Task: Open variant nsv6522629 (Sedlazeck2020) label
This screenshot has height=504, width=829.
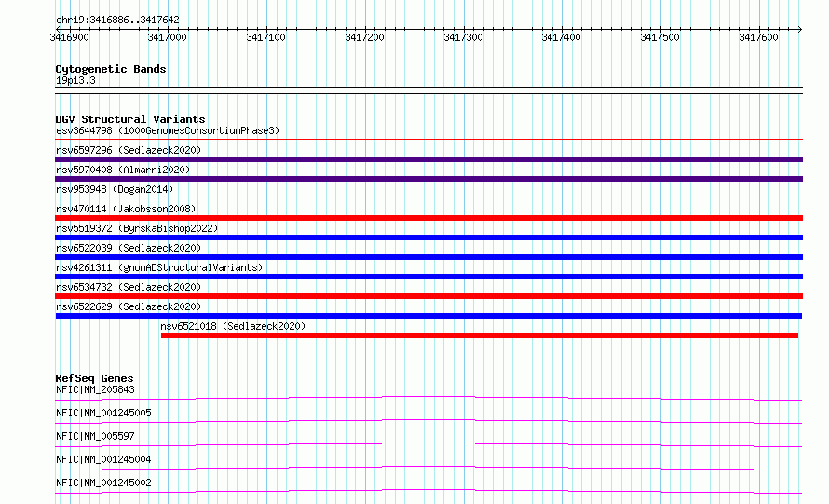Action: pyautogui.click(x=129, y=306)
